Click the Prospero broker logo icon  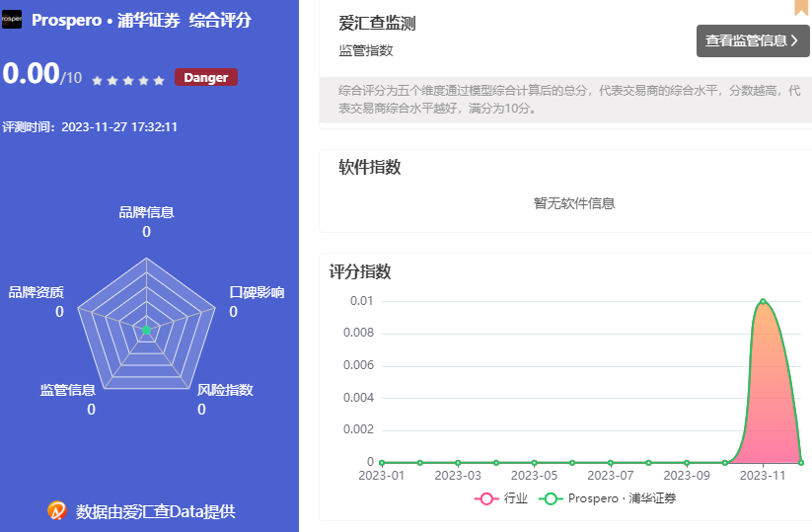(12, 19)
